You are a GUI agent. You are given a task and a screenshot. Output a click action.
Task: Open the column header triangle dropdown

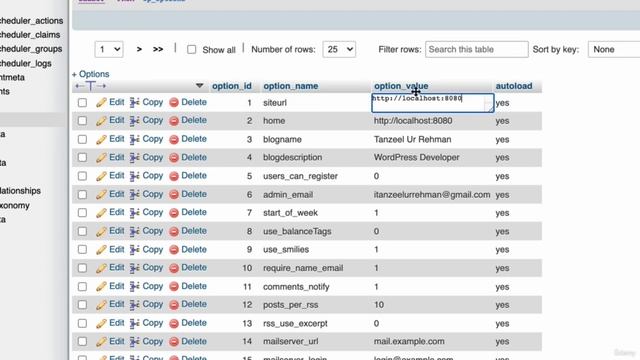pyautogui.click(x=199, y=86)
